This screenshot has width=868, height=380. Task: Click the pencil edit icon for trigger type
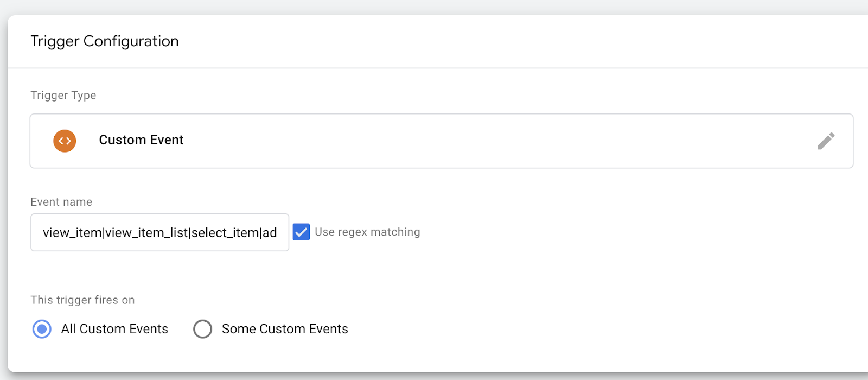coord(826,141)
